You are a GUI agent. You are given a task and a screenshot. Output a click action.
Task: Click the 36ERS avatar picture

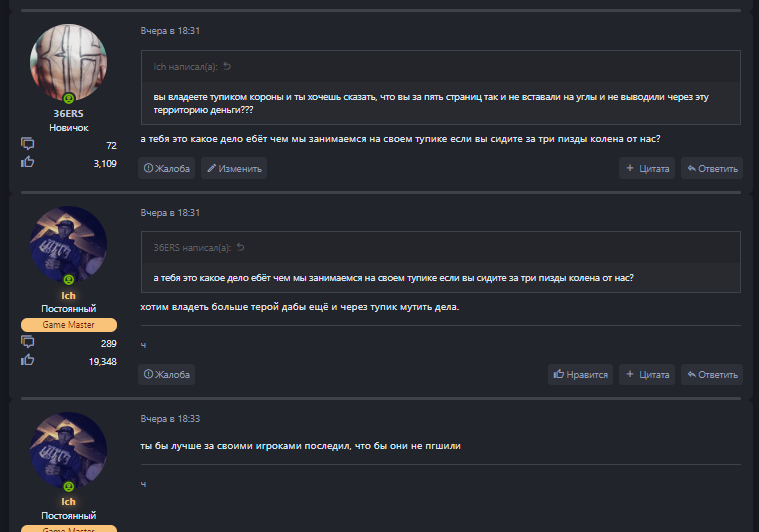tap(69, 62)
